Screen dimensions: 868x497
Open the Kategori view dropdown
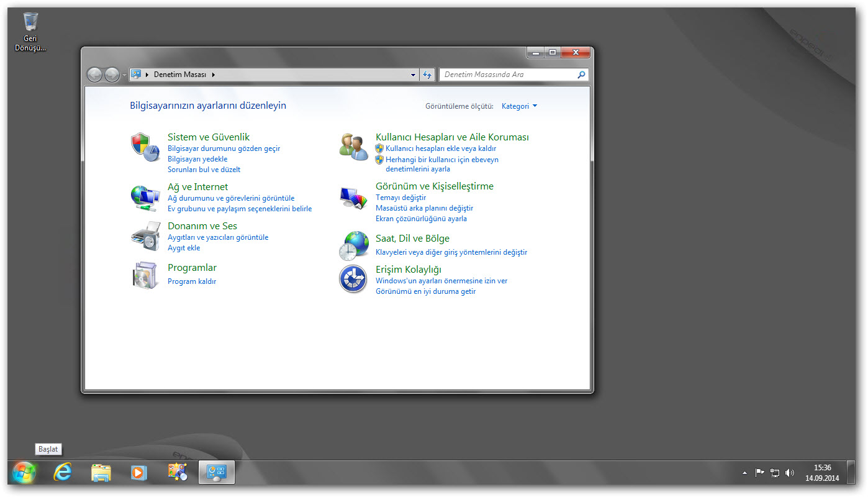(519, 106)
